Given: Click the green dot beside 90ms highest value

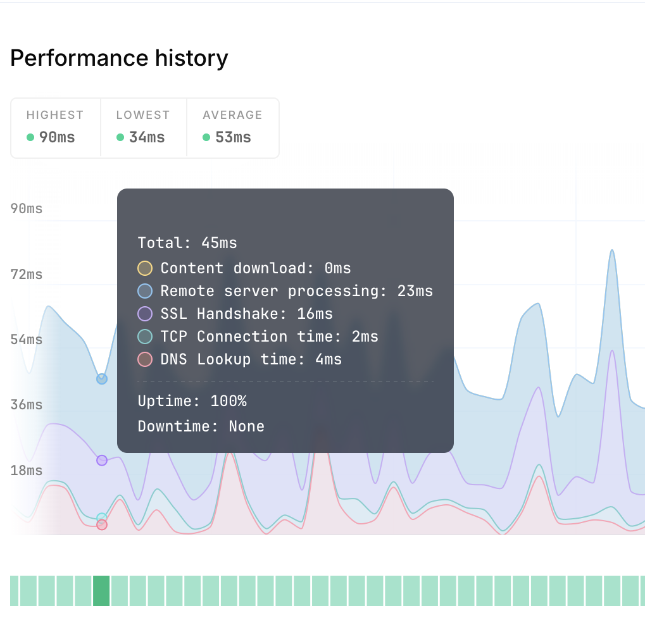Looking at the screenshot, I should (x=30, y=137).
